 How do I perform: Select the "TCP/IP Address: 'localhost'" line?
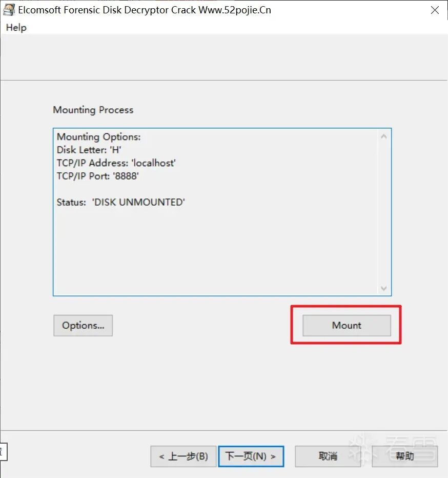click(x=116, y=163)
